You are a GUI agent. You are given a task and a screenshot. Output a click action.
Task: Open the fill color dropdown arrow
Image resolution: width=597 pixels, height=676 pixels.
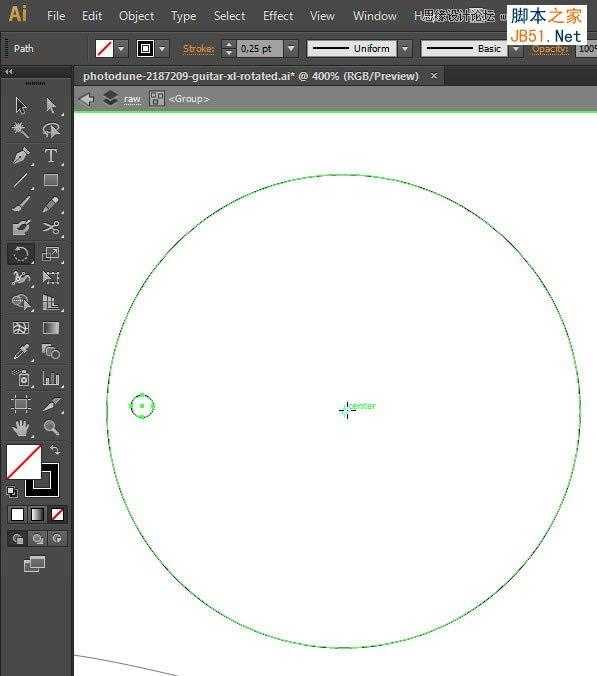(x=122, y=48)
